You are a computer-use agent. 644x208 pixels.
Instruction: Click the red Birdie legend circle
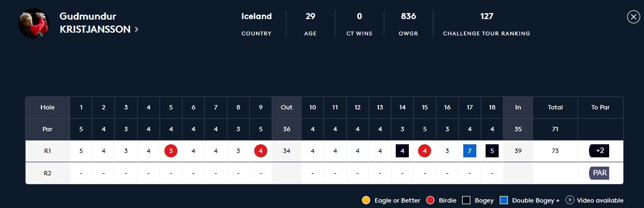tap(431, 200)
